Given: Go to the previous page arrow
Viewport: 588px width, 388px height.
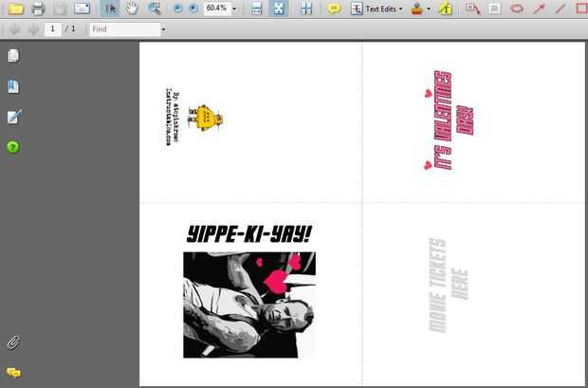Looking at the screenshot, I should (14, 28).
